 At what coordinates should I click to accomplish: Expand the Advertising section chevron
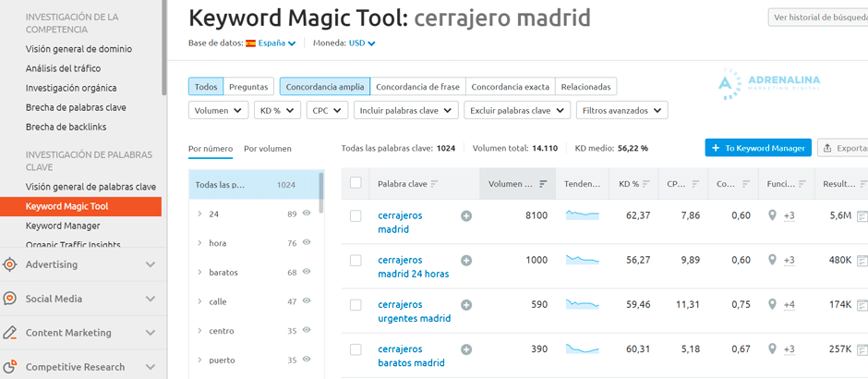[x=150, y=265]
